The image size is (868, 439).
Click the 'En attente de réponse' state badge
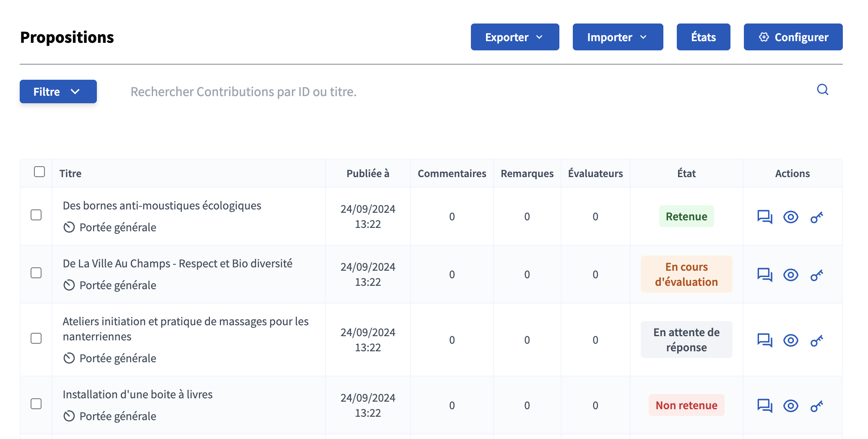[x=686, y=340]
